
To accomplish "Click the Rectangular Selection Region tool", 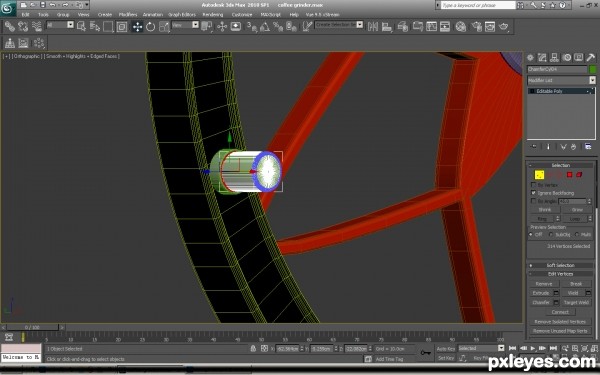I will (108, 26).
